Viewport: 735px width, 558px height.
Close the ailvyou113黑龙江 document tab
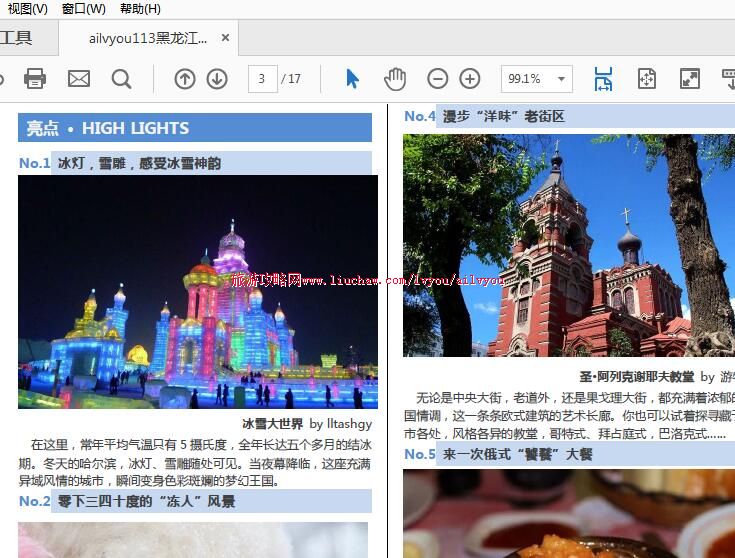tap(226, 38)
